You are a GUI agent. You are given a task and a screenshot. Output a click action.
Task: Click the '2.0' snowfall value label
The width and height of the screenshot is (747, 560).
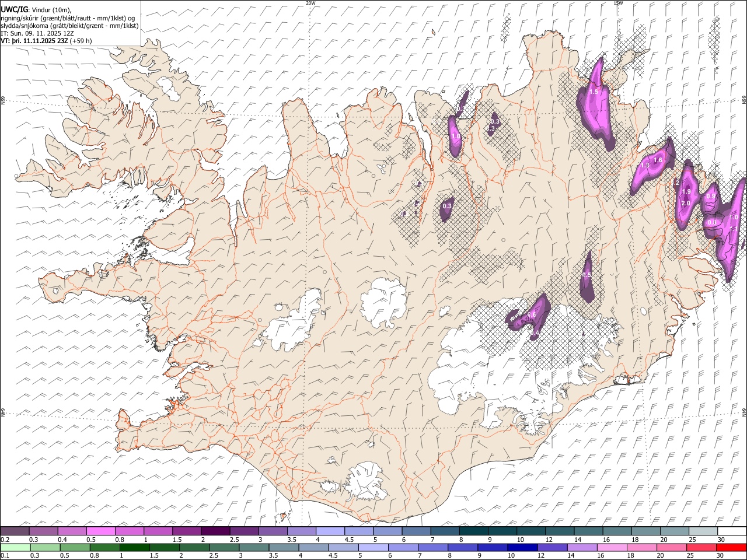tap(686, 203)
